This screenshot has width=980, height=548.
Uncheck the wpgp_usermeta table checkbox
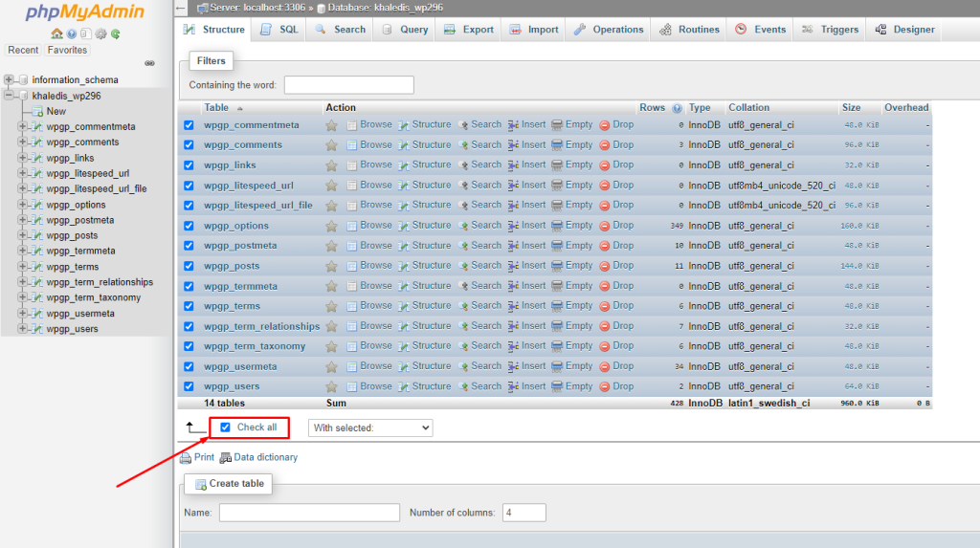[189, 366]
